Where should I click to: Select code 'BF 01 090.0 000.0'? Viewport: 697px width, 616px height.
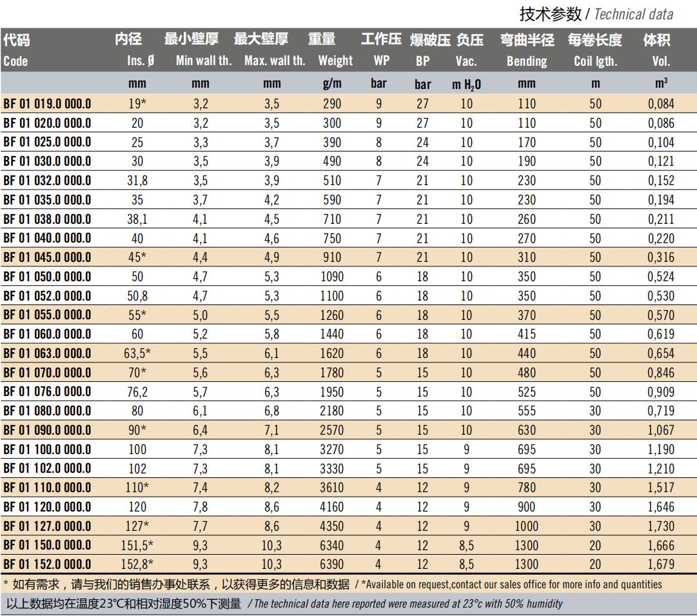point(47,430)
